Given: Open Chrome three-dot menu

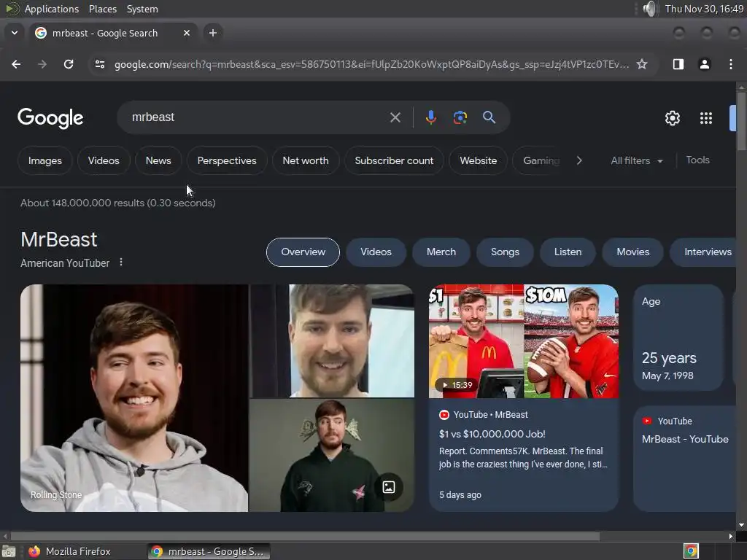Looking at the screenshot, I should pos(731,64).
